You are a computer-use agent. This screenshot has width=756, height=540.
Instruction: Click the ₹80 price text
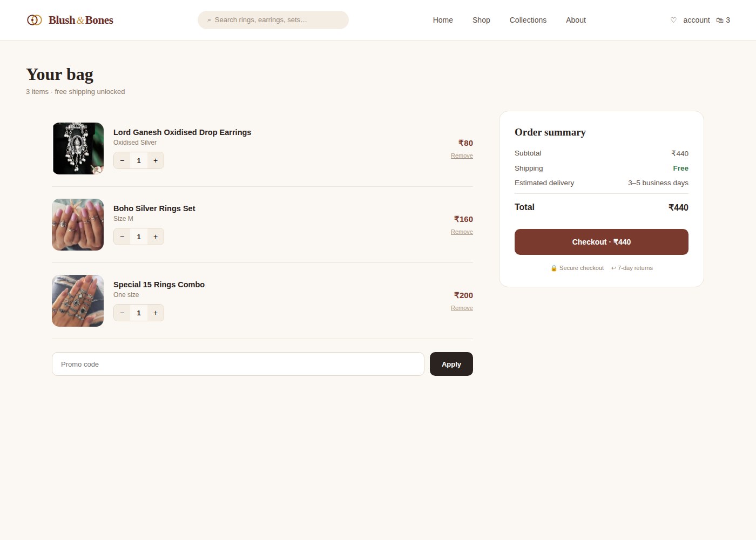pyautogui.click(x=465, y=143)
